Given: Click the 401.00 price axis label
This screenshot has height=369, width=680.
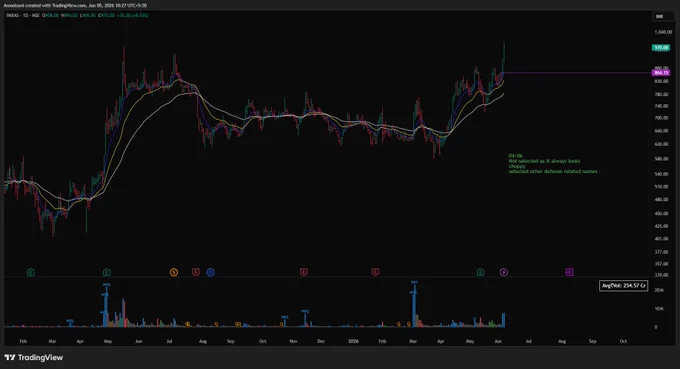Looking at the screenshot, I should (661, 238).
